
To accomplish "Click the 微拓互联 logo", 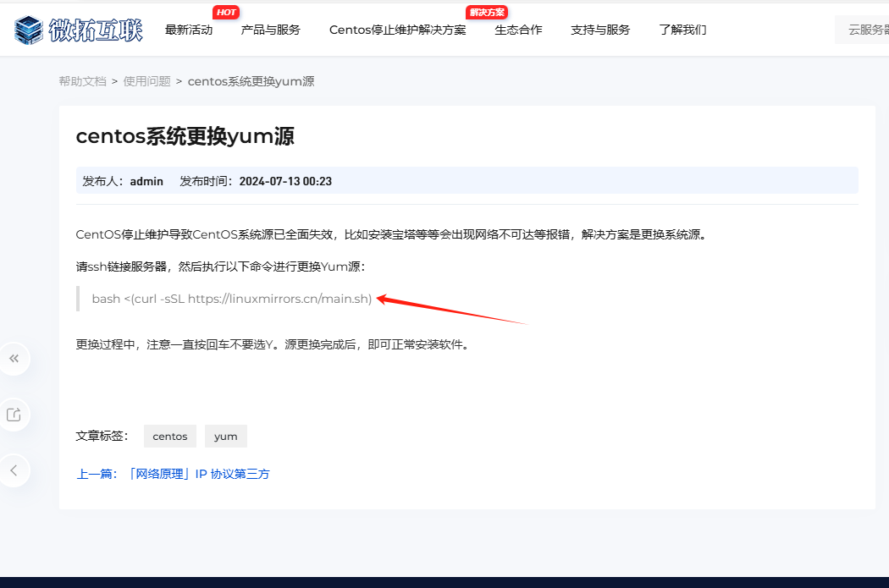I will [79, 30].
